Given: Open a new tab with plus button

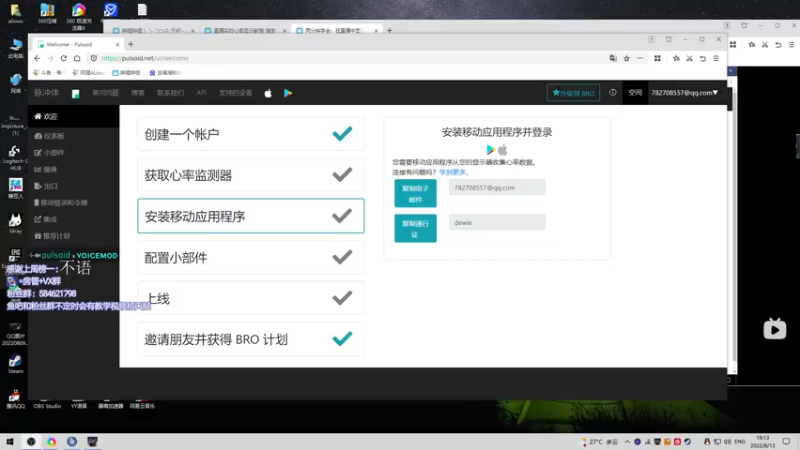Looking at the screenshot, I should (131, 44).
